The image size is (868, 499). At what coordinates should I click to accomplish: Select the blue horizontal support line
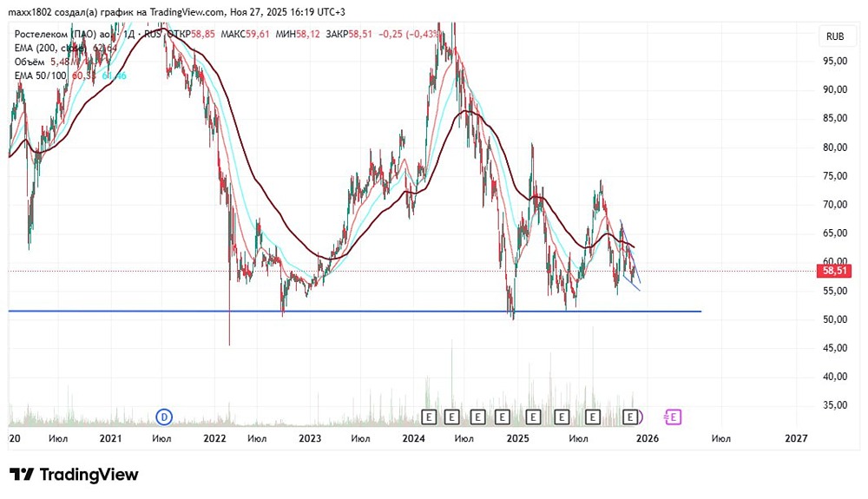[x=354, y=312]
